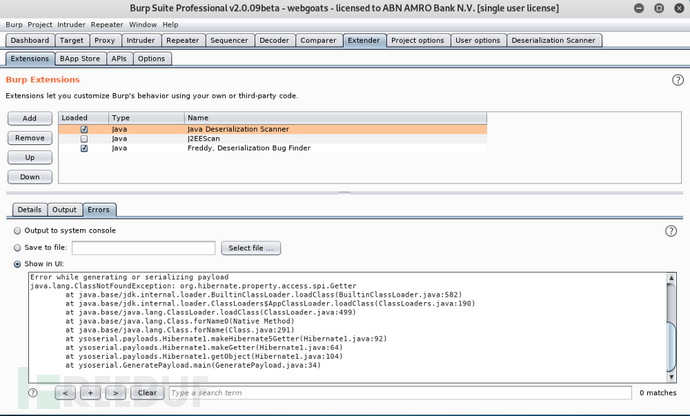
Task: Show extension Details tab
Action: tap(29, 210)
